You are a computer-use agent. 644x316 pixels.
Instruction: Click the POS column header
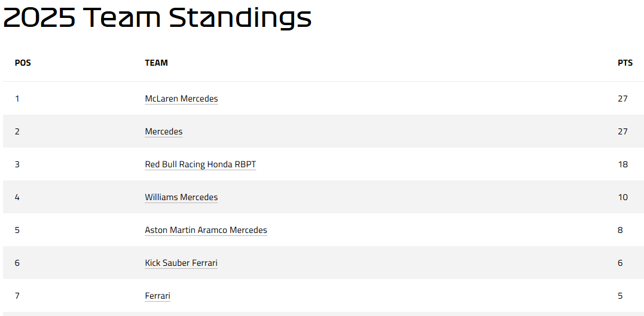coord(23,63)
